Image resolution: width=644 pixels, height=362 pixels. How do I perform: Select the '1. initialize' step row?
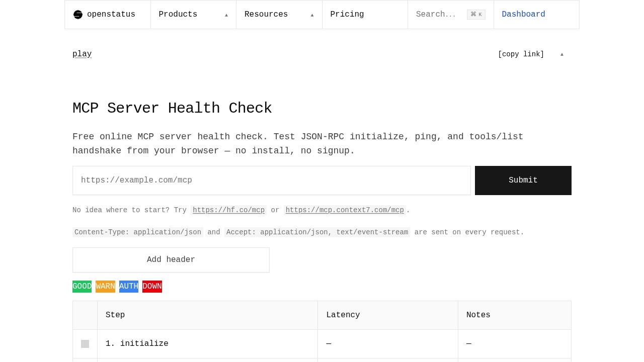[x=322, y=344]
